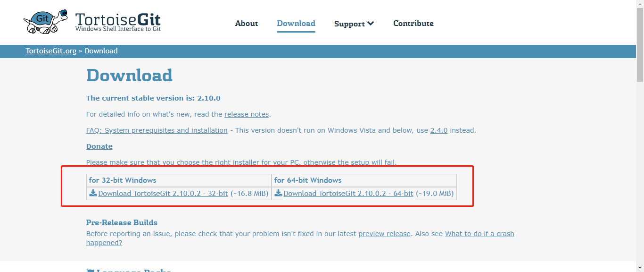This screenshot has height=272, width=644.
Task: Open the preview release link
Action: [x=385, y=234]
